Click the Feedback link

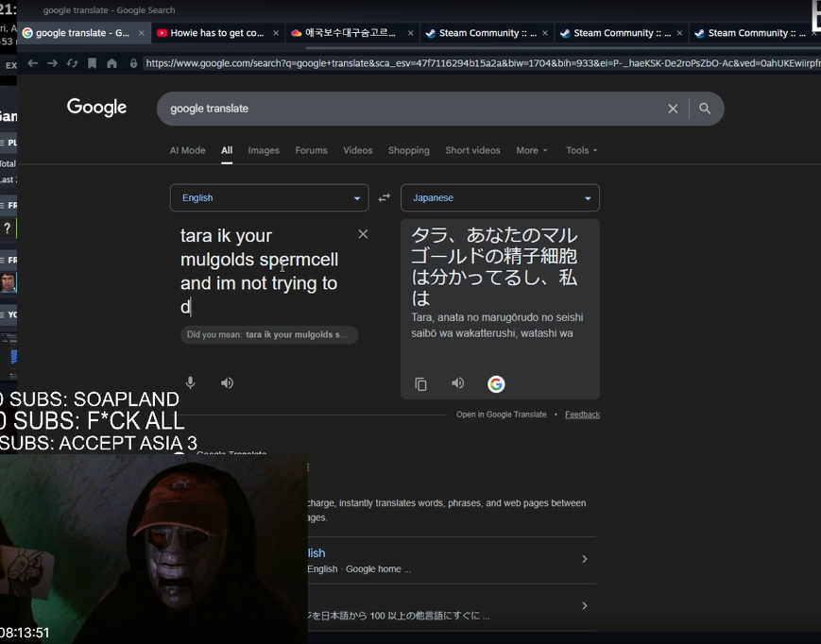(x=582, y=415)
